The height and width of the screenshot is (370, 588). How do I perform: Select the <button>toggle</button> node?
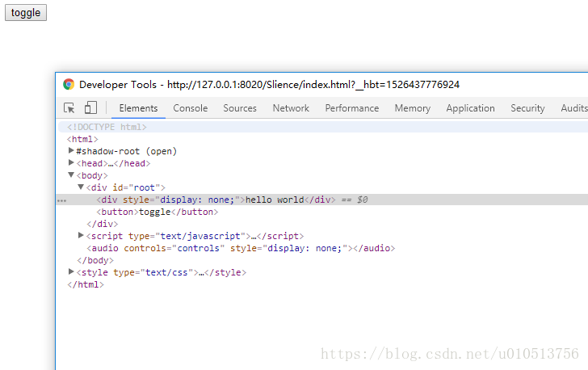click(x=157, y=212)
